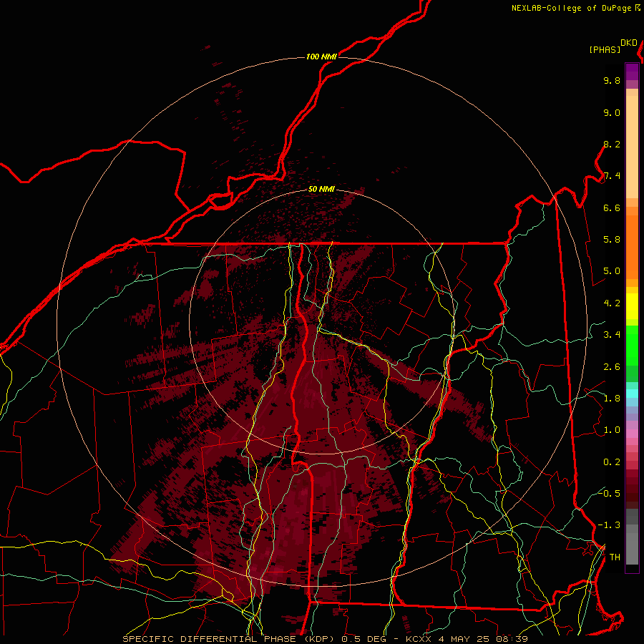Screen dimensions: 644x644
Task: Click the 4 MAY 25 date in the caption
Action: [x=465, y=639]
